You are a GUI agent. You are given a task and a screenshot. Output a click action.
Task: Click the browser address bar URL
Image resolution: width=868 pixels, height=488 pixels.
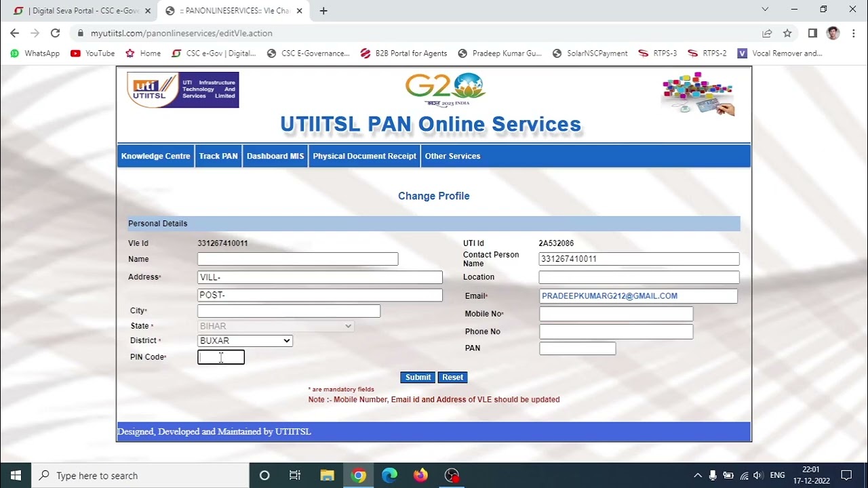tap(182, 33)
